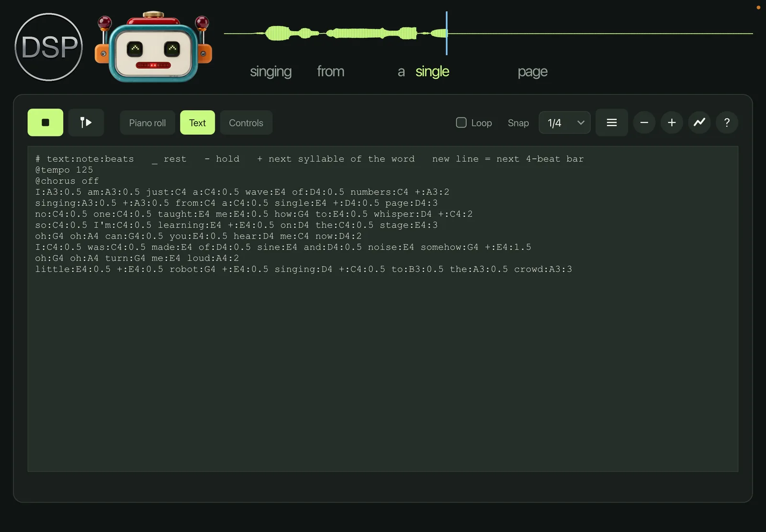Zoom out with the minus icon

[x=644, y=122]
